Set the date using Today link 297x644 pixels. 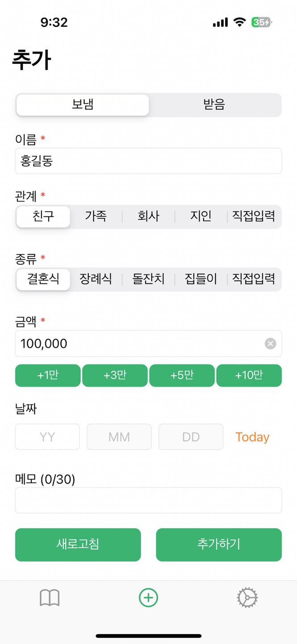point(252,437)
